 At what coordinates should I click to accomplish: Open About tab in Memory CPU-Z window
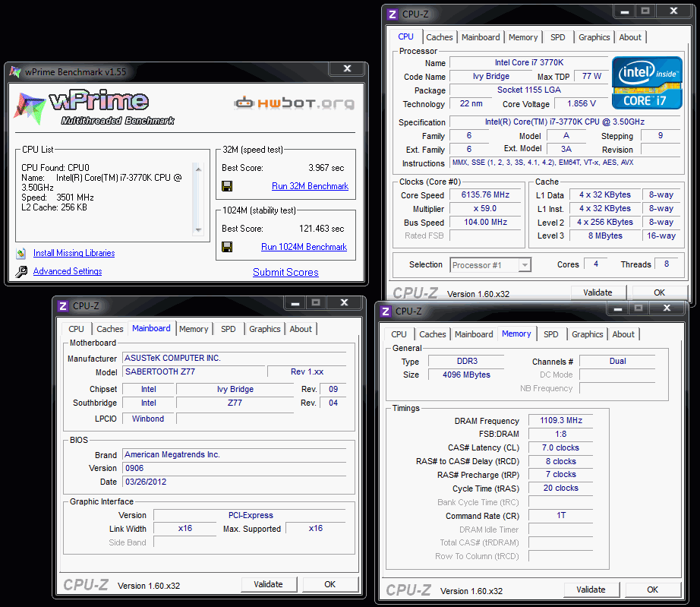point(623,334)
